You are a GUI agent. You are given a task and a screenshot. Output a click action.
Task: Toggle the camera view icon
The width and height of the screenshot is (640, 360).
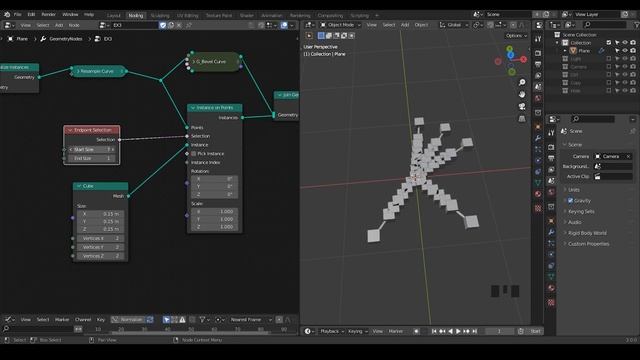(x=522, y=107)
